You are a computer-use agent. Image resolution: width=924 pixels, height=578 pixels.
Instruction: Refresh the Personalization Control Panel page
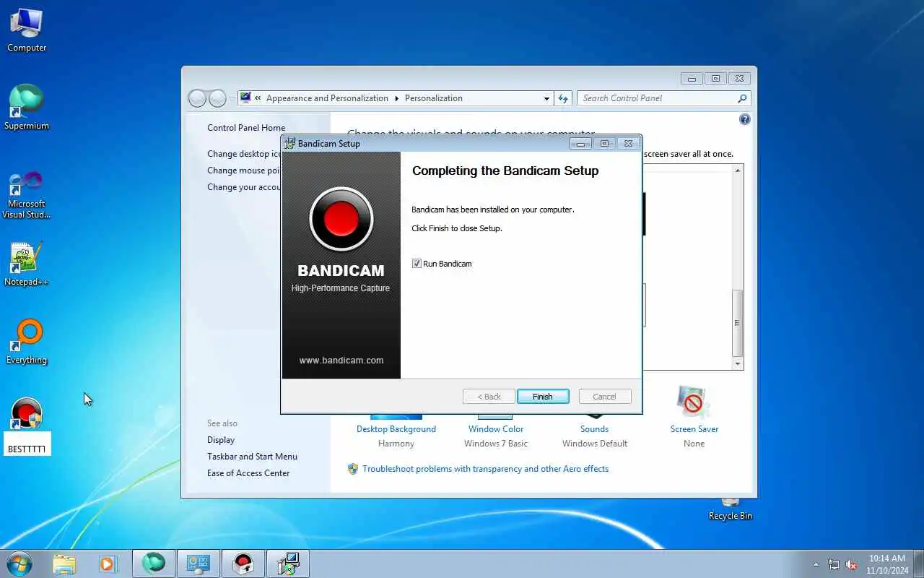[x=563, y=98]
